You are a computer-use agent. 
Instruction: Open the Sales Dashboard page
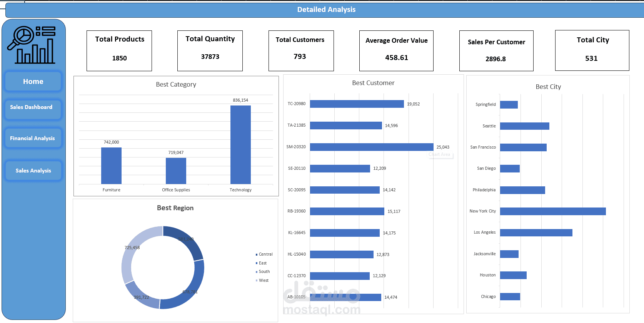[x=33, y=110]
